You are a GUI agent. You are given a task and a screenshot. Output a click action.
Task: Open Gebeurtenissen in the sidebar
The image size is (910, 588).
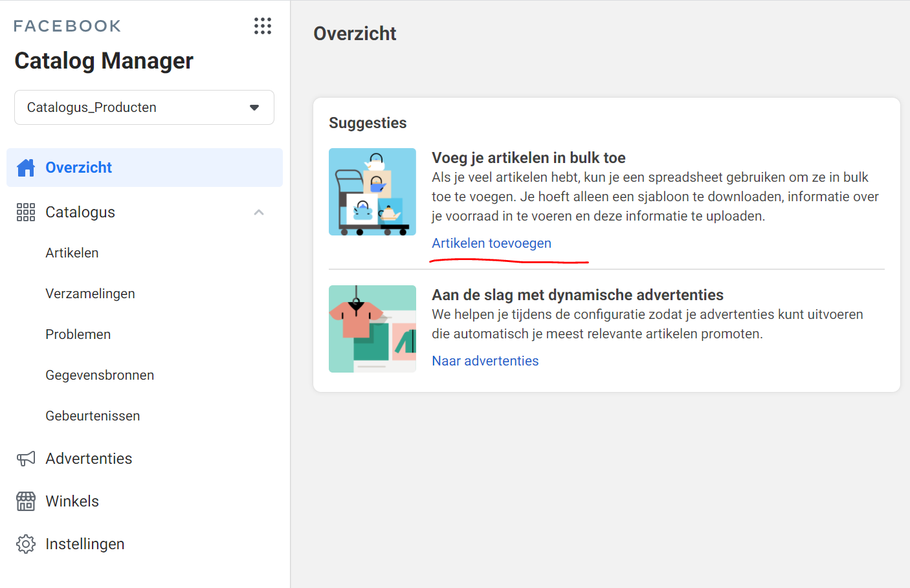(93, 416)
